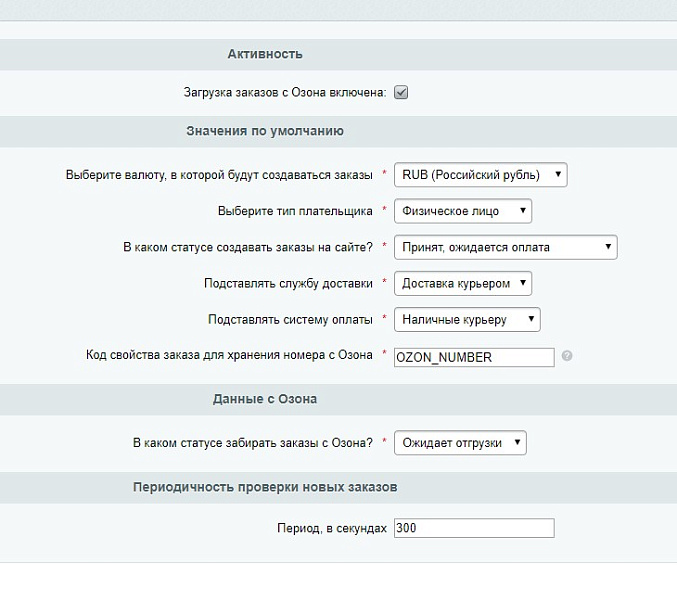Click the 'Выберите тип плательщика' label
Viewport: 677px width, 600px height.
[295, 211]
